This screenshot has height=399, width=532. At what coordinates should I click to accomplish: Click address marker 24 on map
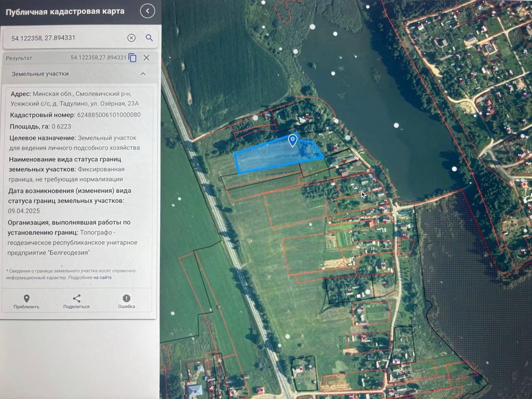click(x=307, y=116)
